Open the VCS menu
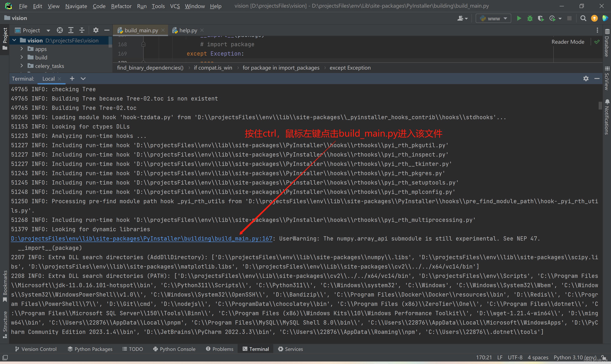 coord(175,6)
